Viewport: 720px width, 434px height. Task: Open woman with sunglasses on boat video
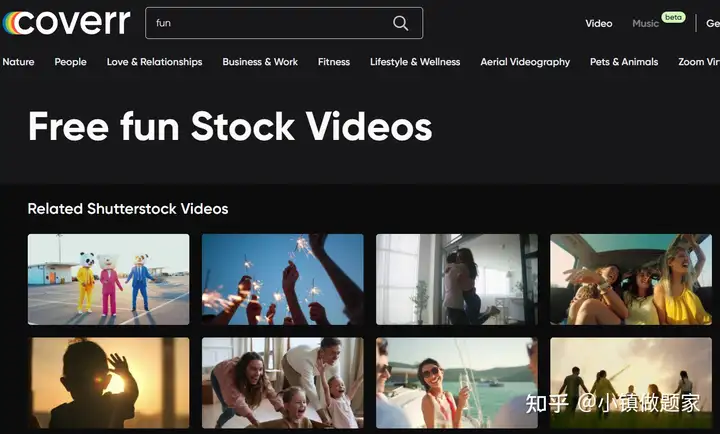pyautogui.click(x=456, y=383)
